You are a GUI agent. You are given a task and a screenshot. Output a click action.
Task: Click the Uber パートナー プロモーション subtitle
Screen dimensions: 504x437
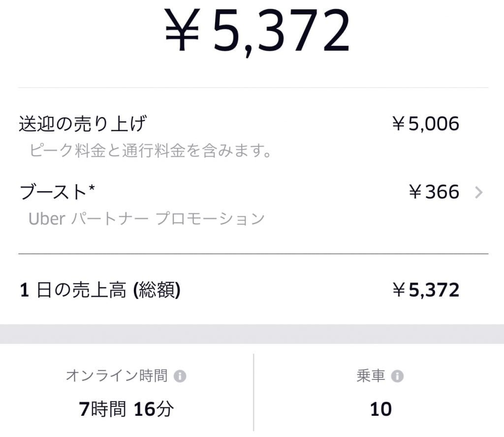(146, 218)
